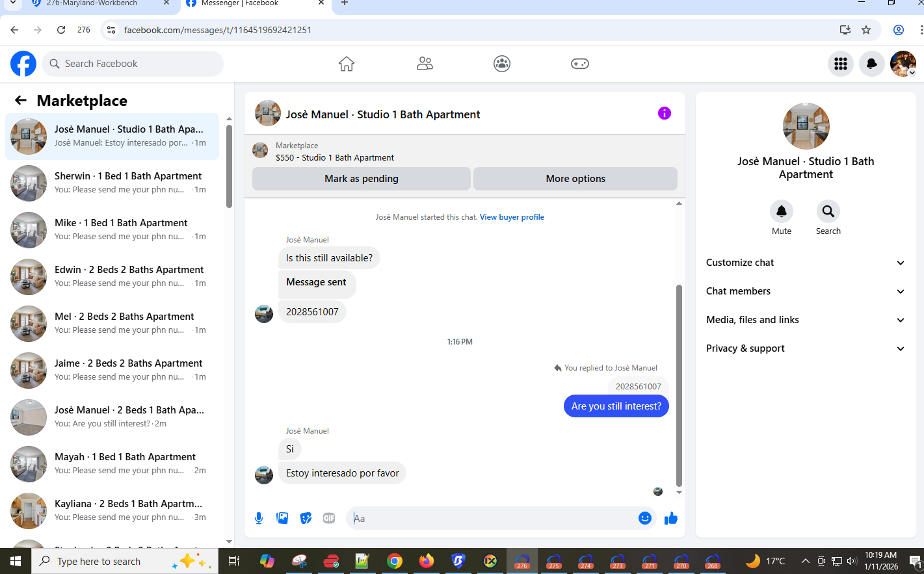The image size is (924, 574).
Task: Bookmark this page with star icon
Action: click(866, 30)
